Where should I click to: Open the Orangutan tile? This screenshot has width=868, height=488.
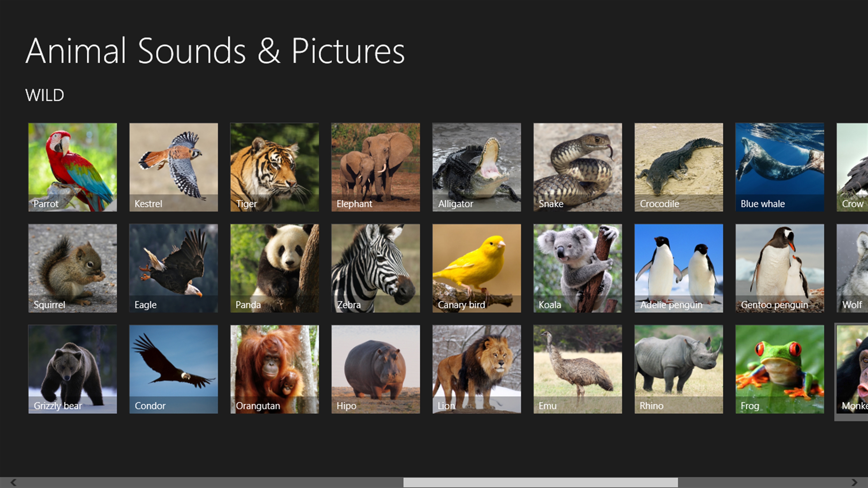tap(275, 369)
